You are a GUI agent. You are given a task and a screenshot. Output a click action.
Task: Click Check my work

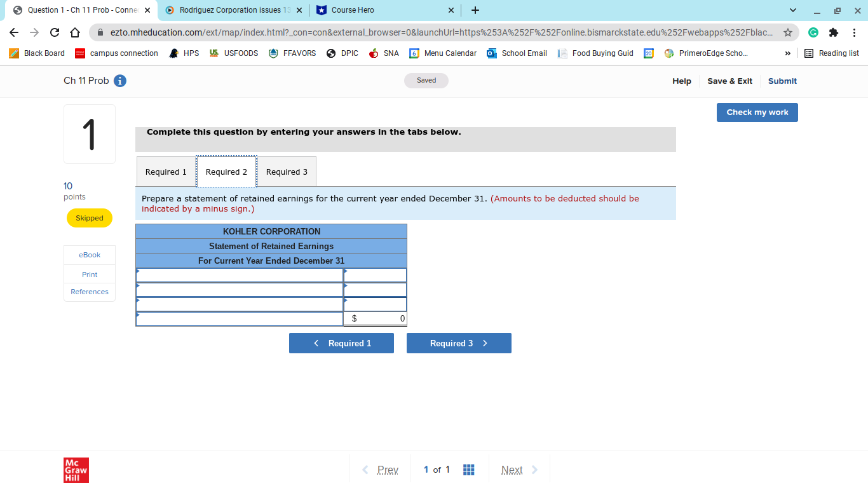point(757,112)
